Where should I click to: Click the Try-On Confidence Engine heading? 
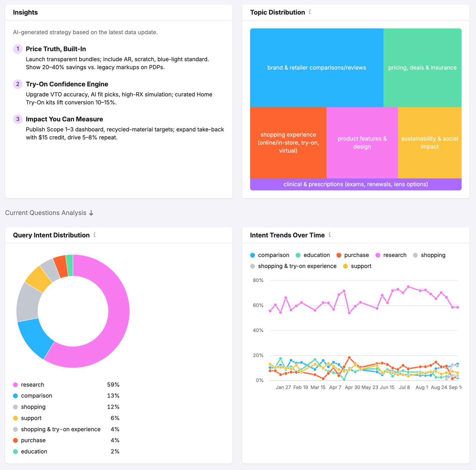click(67, 84)
